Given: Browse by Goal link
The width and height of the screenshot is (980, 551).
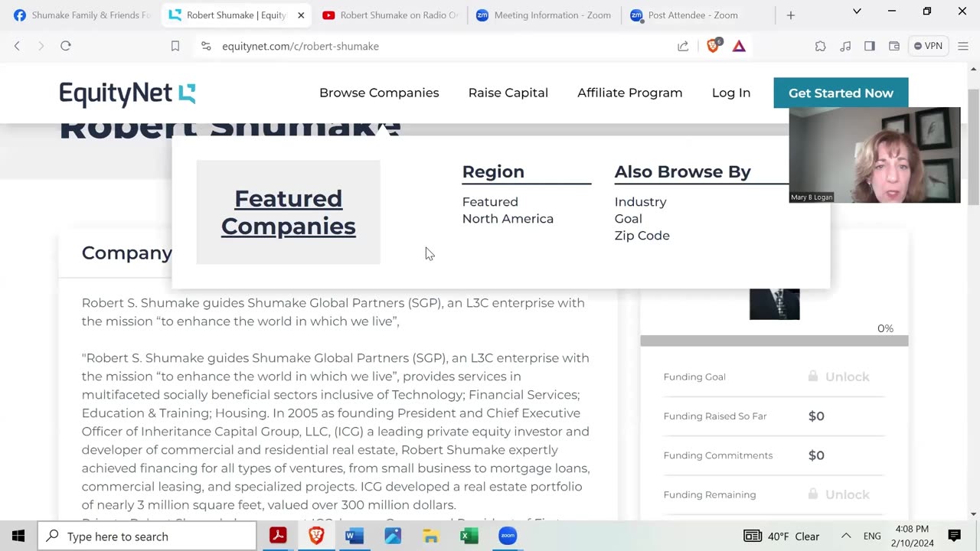Looking at the screenshot, I should [628, 219].
